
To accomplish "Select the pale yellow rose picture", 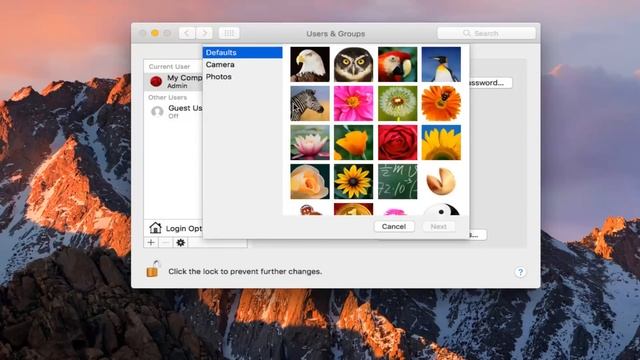I will (x=310, y=182).
